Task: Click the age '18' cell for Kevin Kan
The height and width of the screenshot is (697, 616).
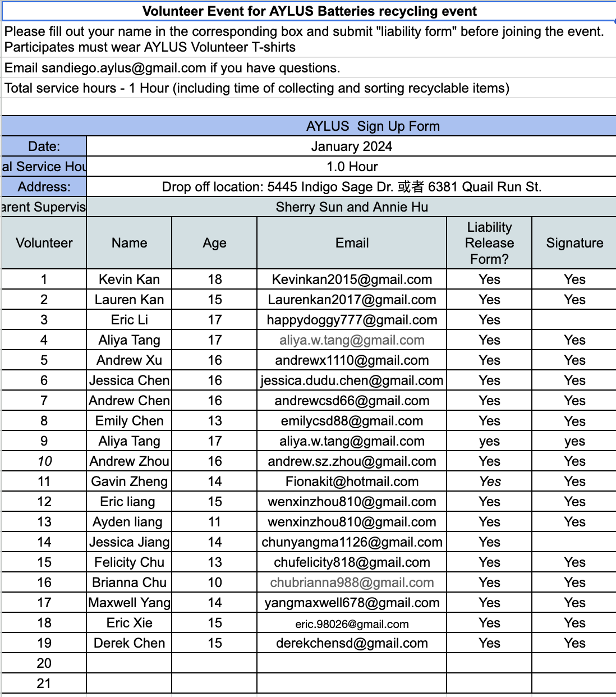Action: [215, 279]
